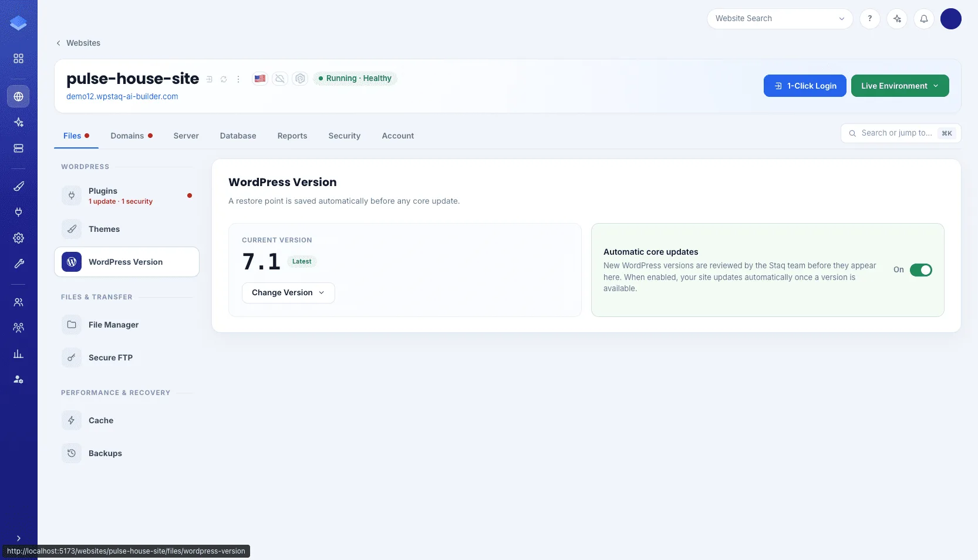The image size is (978, 560).
Task: Open the sparkle AI icon in sidebar
Action: point(18,122)
